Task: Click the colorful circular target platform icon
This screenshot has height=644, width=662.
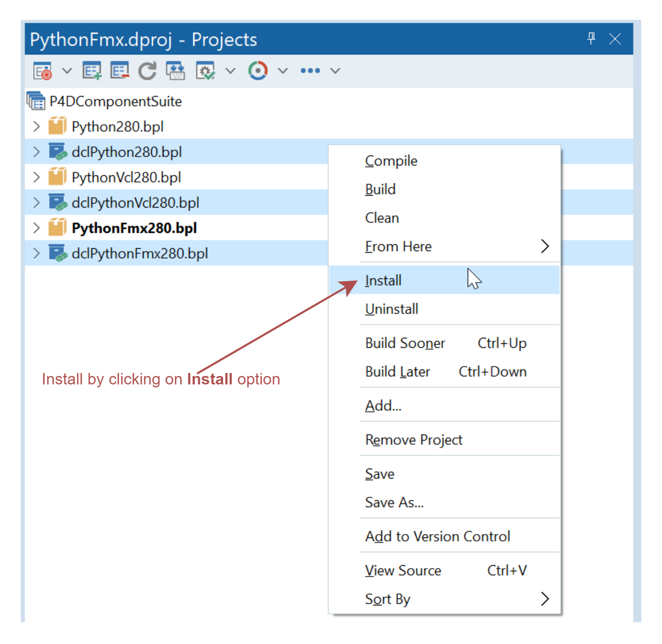Action: pos(258,71)
